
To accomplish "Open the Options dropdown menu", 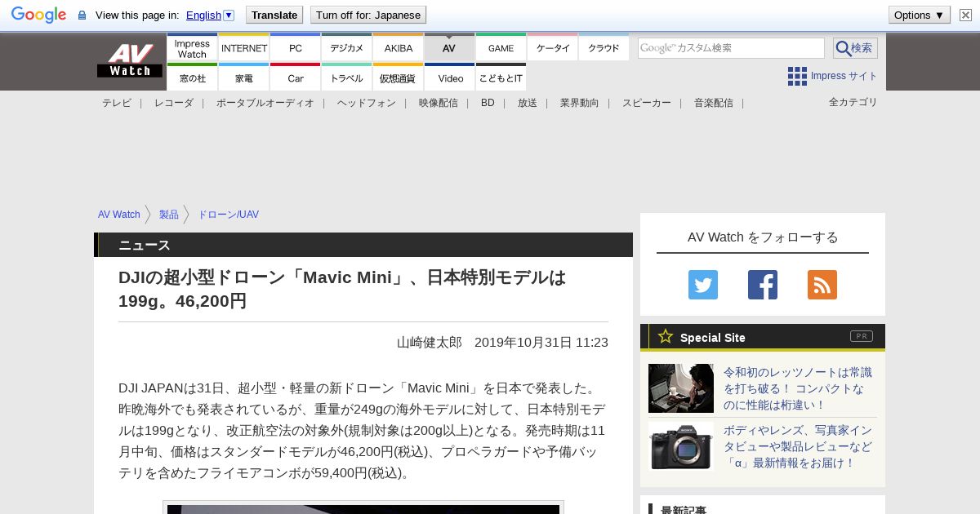I will (x=919, y=15).
